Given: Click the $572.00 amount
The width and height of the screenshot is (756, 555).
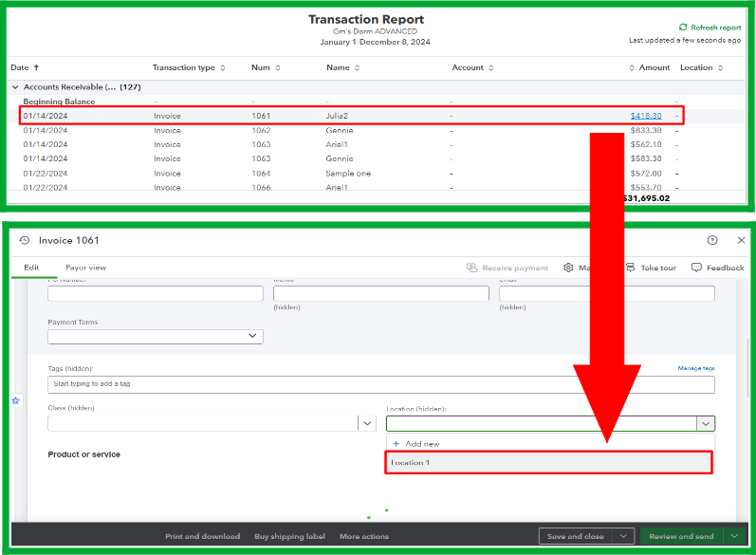Looking at the screenshot, I should [646, 173].
